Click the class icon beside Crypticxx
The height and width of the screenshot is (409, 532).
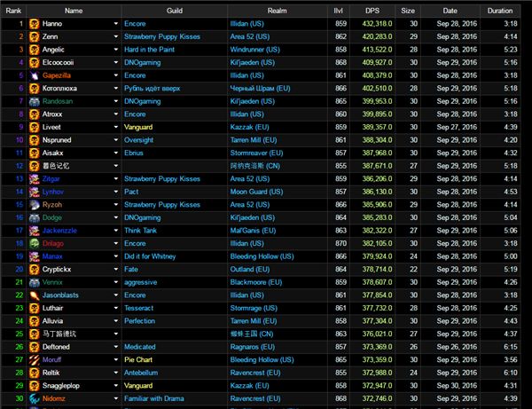[34, 269]
